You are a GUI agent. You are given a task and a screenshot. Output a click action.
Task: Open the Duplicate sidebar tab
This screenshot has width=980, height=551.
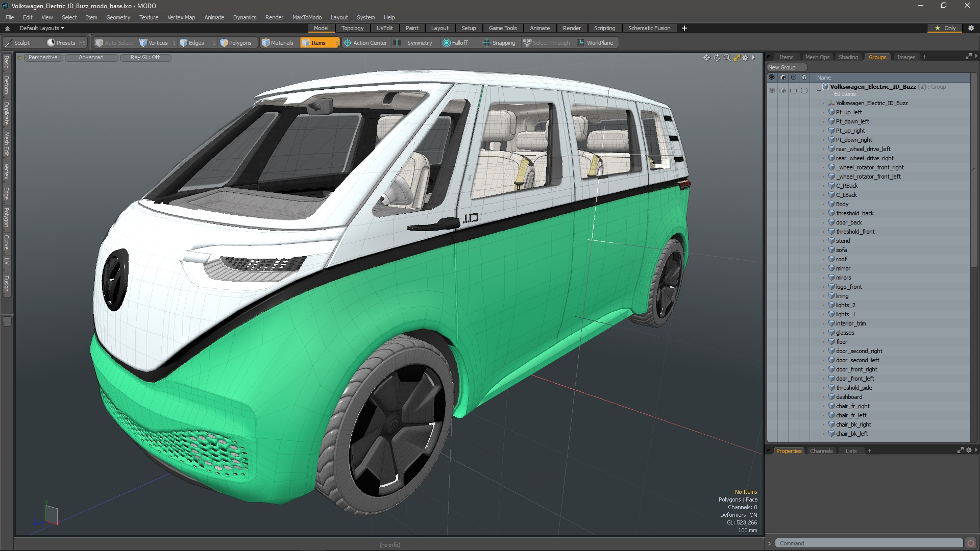(x=6, y=113)
